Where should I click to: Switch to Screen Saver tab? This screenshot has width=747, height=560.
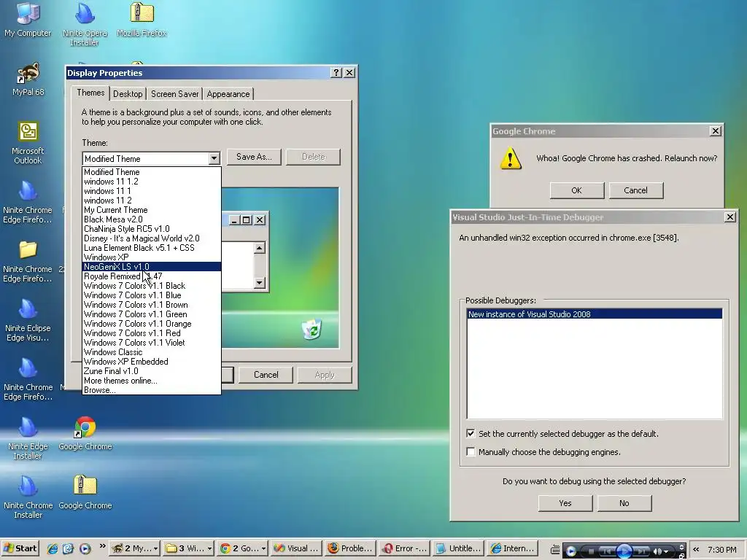[174, 94]
